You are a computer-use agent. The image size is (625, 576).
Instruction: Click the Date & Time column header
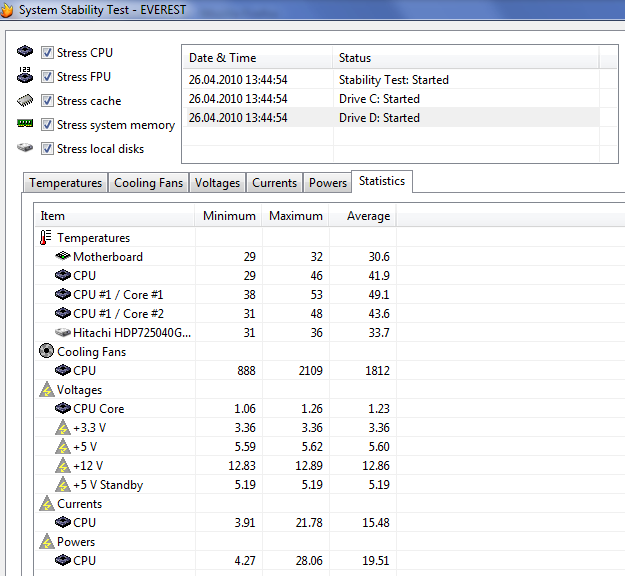coord(258,58)
